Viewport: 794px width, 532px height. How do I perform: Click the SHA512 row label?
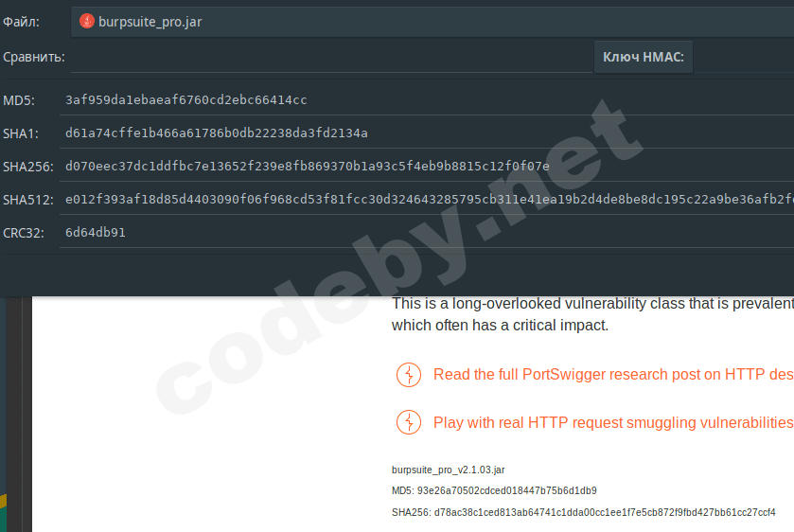tap(27, 200)
